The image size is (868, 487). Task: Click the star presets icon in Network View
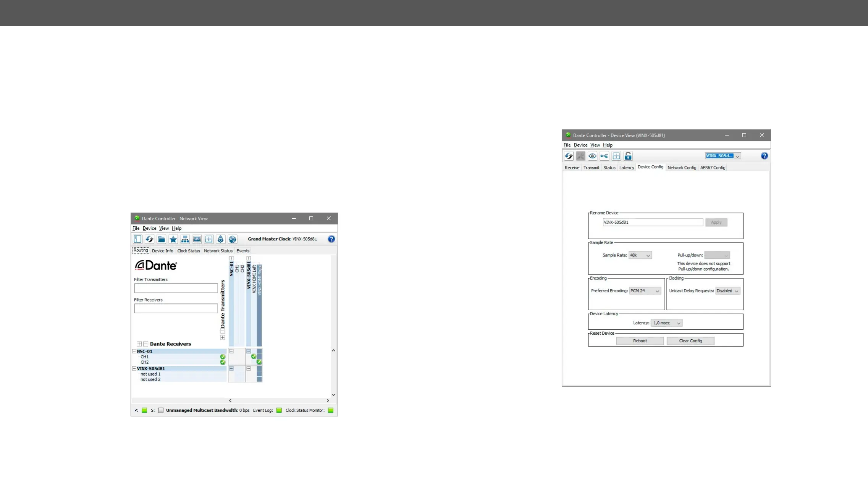point(173,239)
